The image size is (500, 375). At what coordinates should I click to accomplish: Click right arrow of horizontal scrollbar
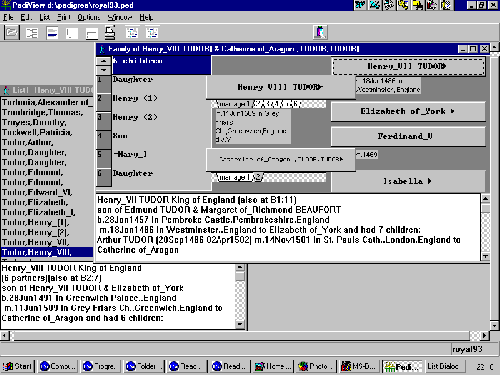pyautogui.click(x=484, y=335)
